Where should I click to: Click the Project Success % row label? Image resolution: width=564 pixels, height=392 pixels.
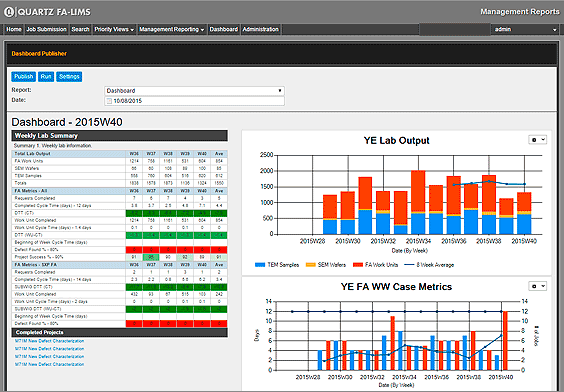click(36, 257)
